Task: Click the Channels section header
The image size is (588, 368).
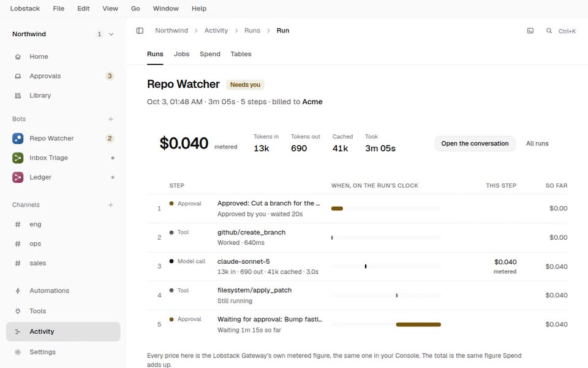Action: tap(26, 205)
